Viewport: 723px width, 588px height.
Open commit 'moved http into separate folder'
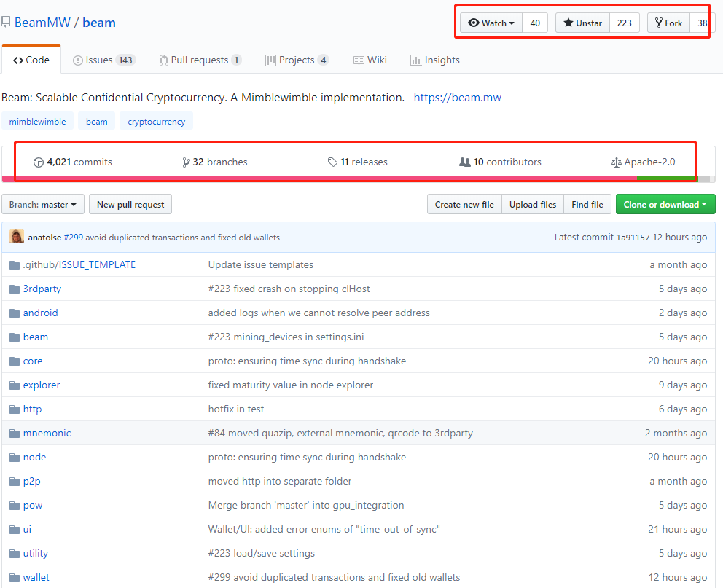click(279, 482)
